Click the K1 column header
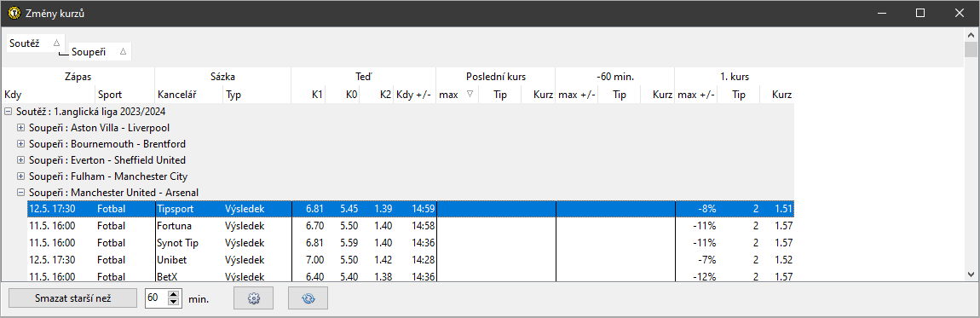This screenshot has height=318, width=980. point(308,95)
